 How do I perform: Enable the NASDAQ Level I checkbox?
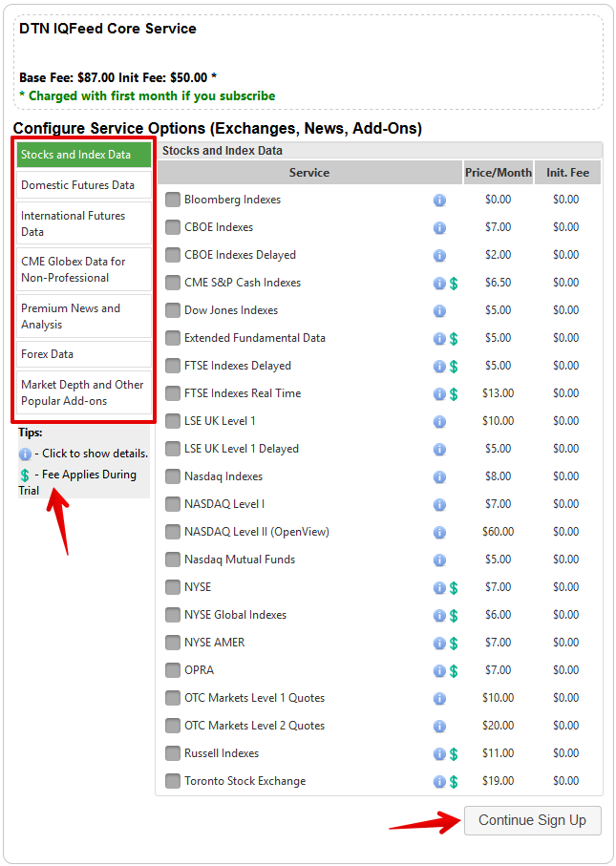pos(173,504)
